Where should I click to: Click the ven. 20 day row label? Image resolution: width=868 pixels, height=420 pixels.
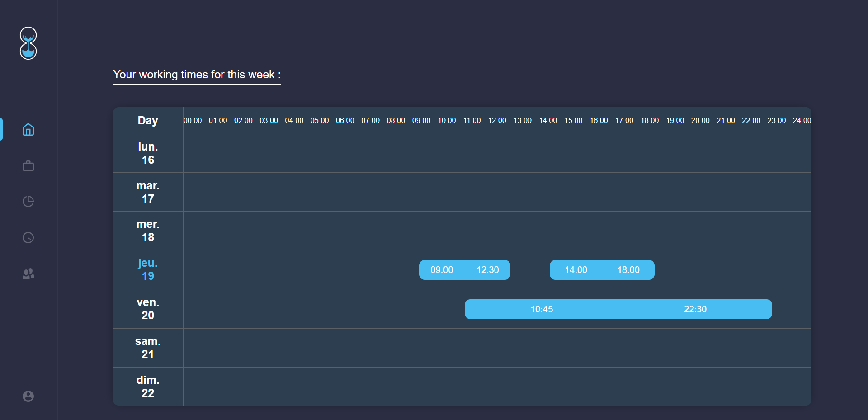[x=148, y=309]
